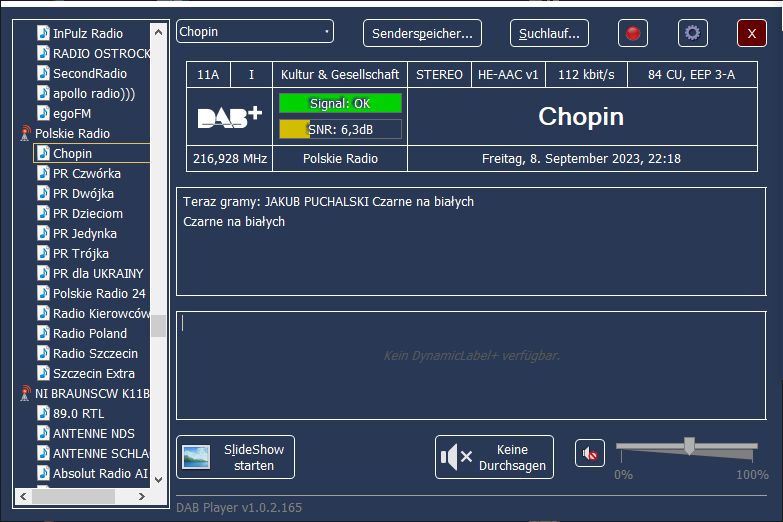The width and height of the screenshot is (783, 522).
Task: Open settings via the gear icon
Action: tap(692, 33)
